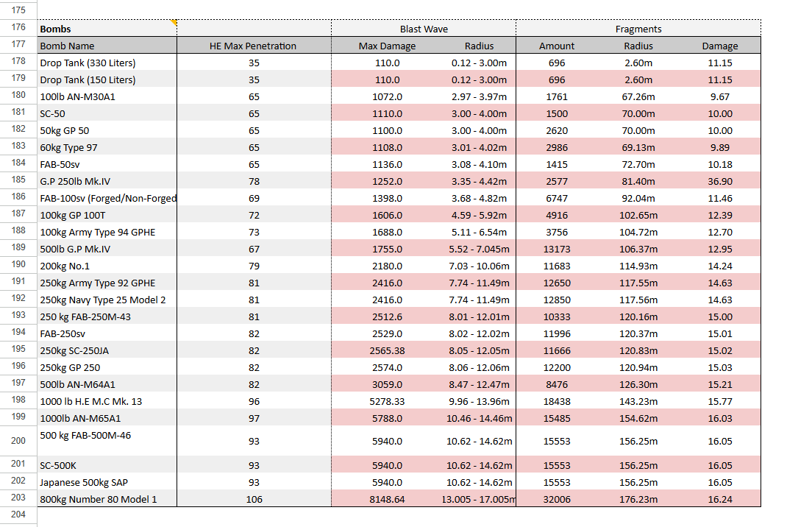Select the Blast Wave merged header
Viewport: 812px width, 527px height.
point(424,29)
